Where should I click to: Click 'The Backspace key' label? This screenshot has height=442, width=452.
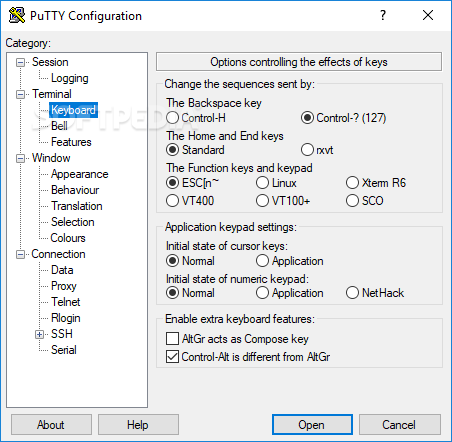tap(214, 103)
